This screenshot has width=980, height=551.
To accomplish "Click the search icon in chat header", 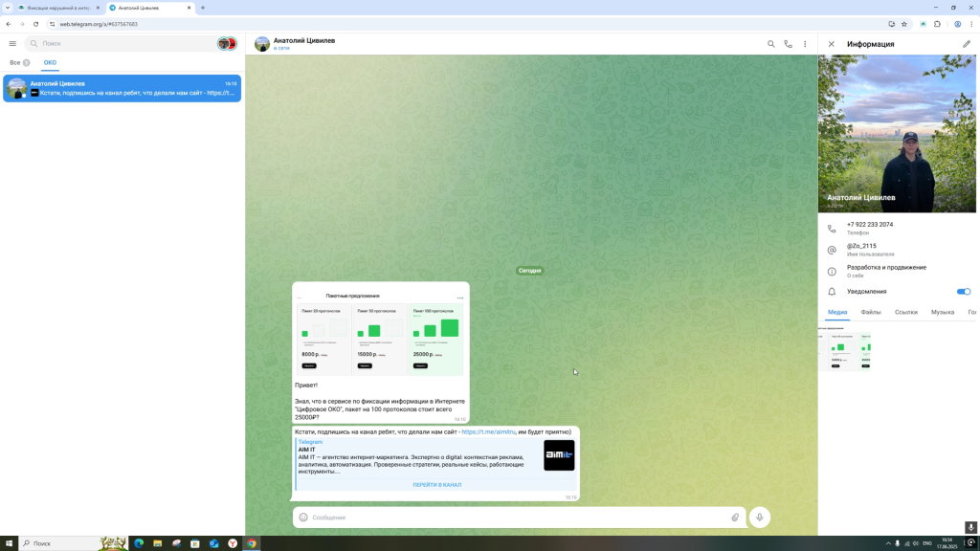I will (x=771, y=44).
